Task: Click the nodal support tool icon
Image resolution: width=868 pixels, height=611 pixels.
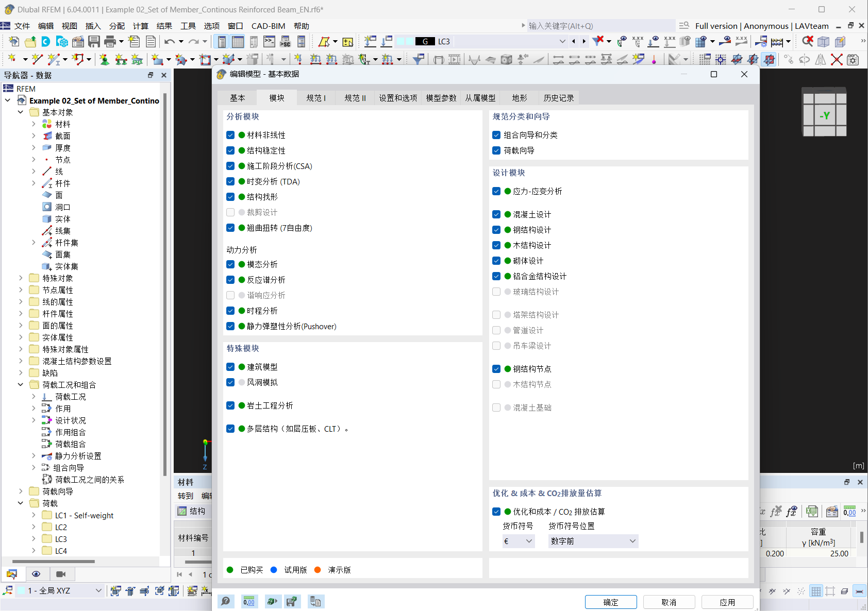Action: click(x=104, y=59)
